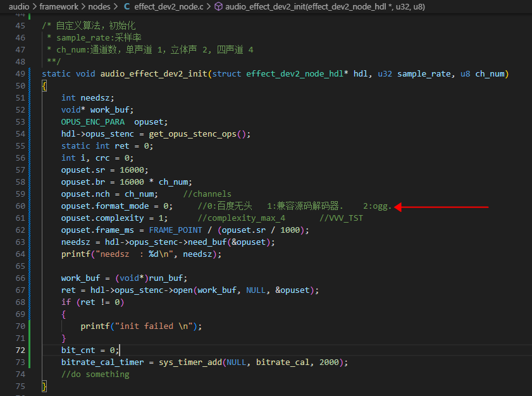Image resolution: width=532 pixels, height=396 pixels.
Task: Click line number 72 in the gutter
Action: tap(20, 350)
